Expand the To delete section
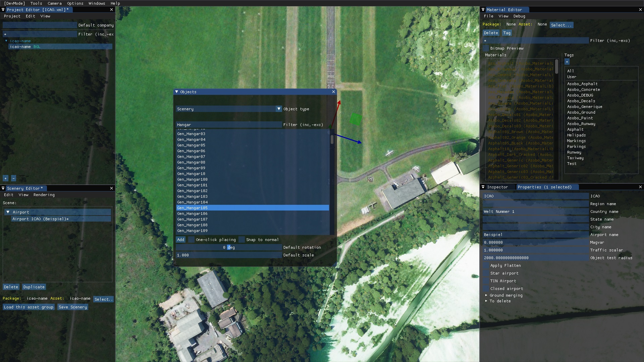The height and width of the screenshot is (362, 644). (486, 301)
